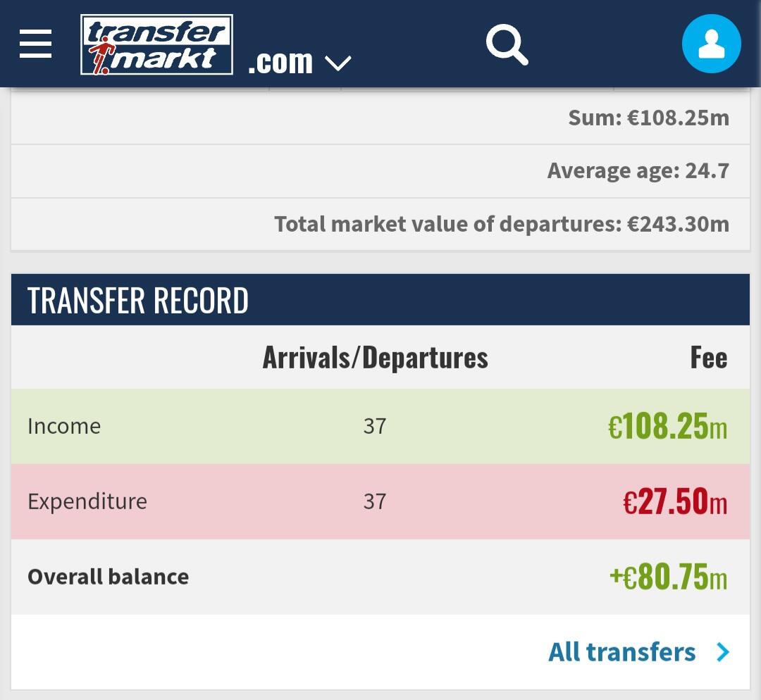
Task: Open the user profile icon
Action: (711, 44)
